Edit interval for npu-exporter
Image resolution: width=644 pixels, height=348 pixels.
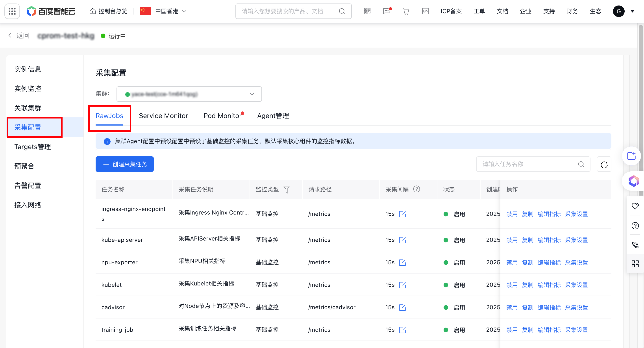[x=403, y=263]
